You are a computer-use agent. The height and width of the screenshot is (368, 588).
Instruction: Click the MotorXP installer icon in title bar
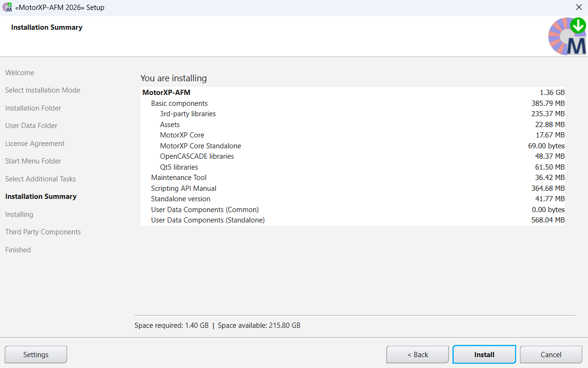coord(8,8)
